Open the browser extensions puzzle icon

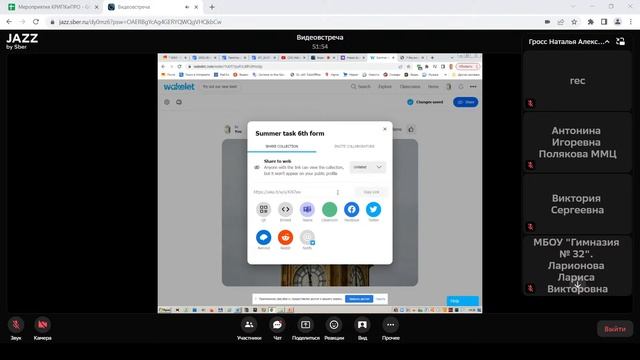[590, 22]
